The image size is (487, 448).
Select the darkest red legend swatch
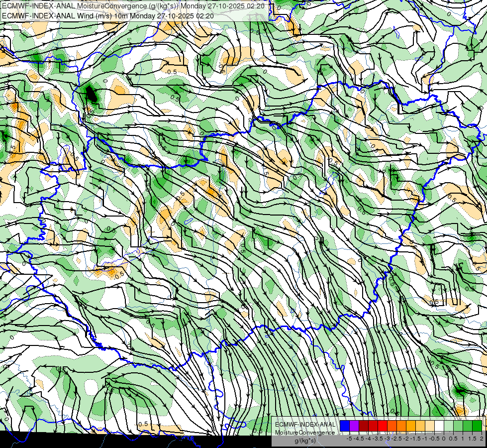[x=364, y=426]
